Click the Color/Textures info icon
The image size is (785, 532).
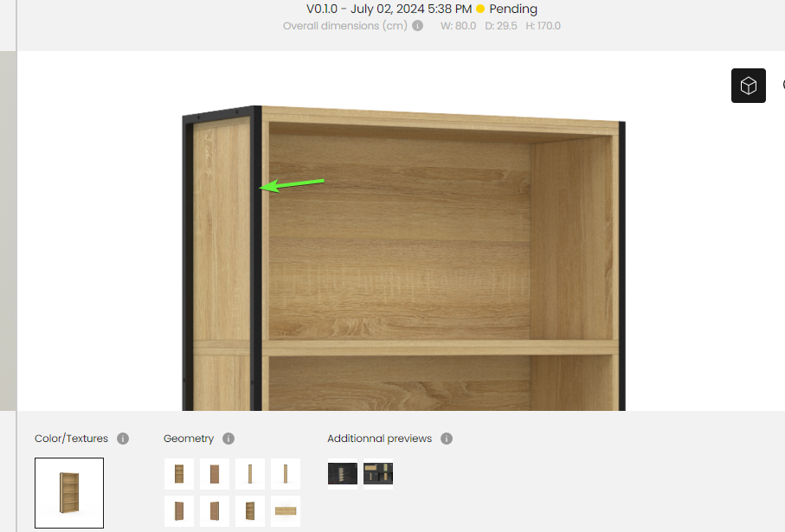coord(123,439)
